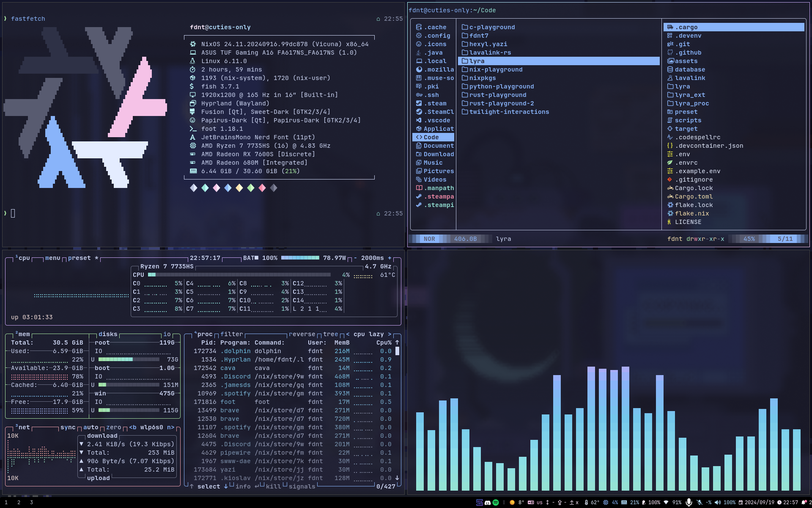Select 'Code' folder in yazi parent pane
812x508 pixels.
click(433, 137)
